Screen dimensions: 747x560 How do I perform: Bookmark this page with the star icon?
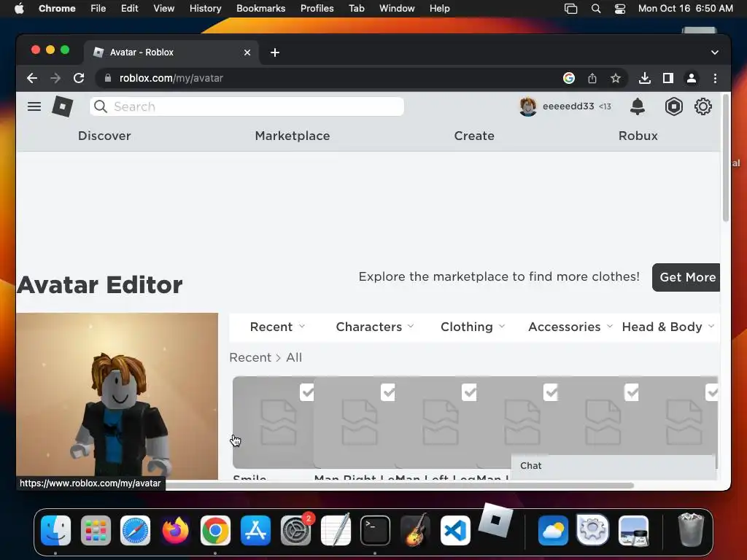click(x=616, y=78)
